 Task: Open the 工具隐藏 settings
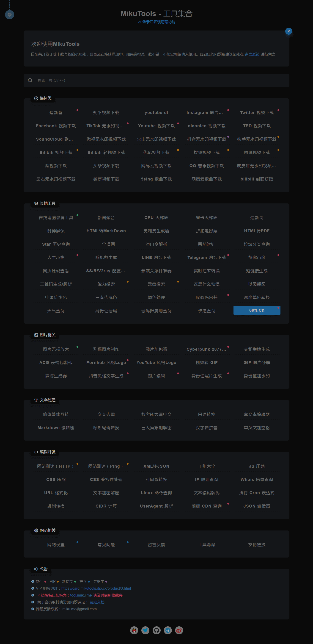207,545
